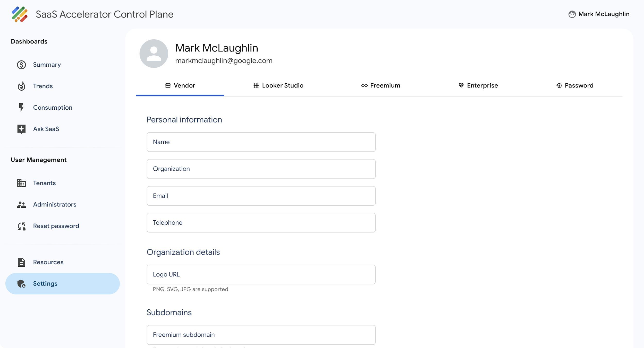Select the SaaS Accelerator logo
The image size is (644, 348).
[x=19, y=15]
